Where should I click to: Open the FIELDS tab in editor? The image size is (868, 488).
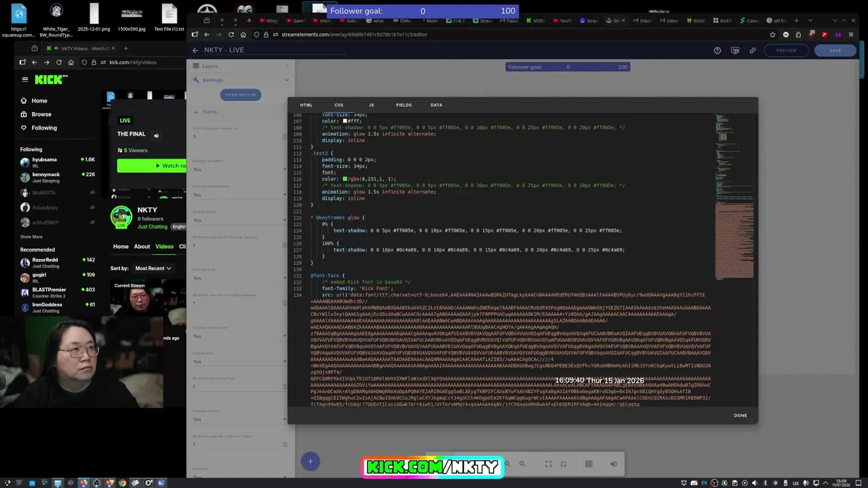pos(403,105)
